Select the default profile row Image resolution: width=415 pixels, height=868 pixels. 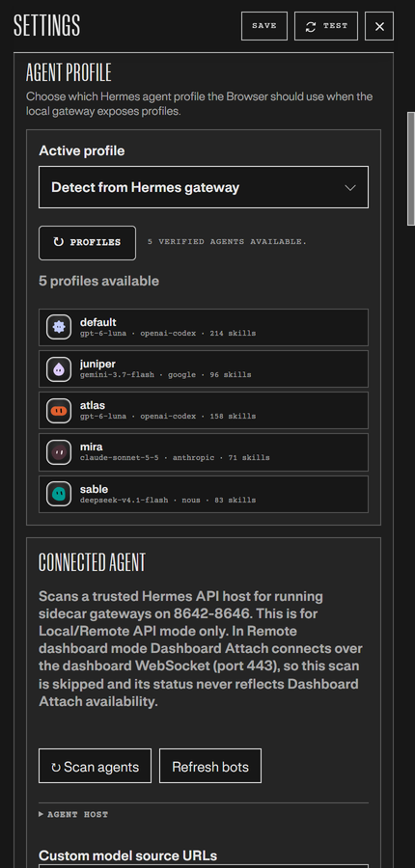[204, 327]
